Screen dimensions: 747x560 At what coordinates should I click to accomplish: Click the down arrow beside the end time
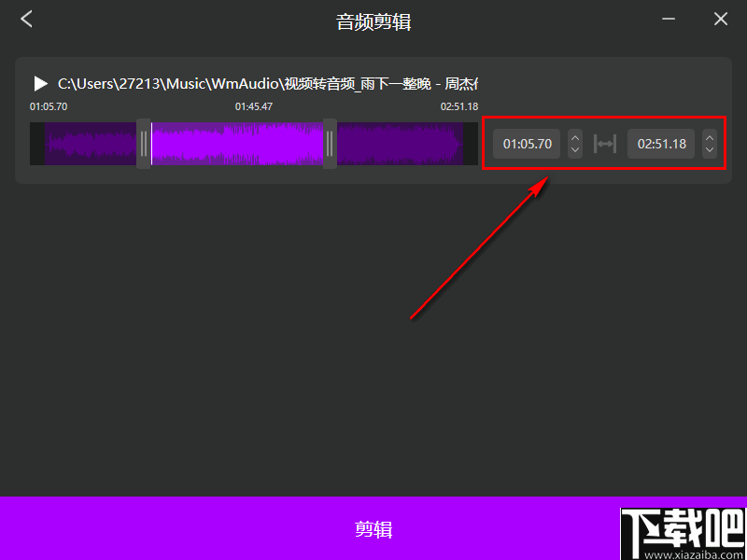[710, 149]
